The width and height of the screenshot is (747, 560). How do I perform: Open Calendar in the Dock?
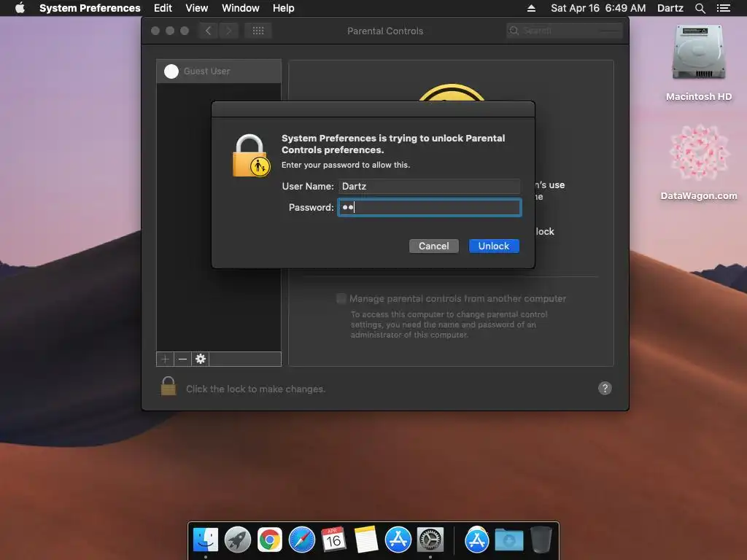pyautogui.click(x=333, y=540)
